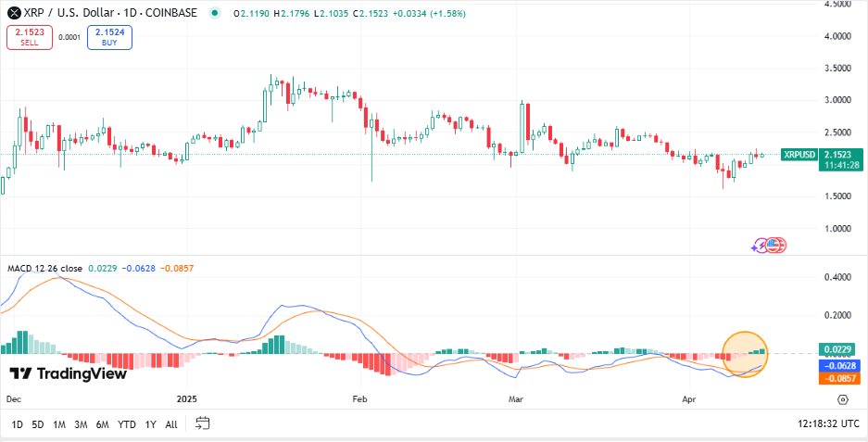Click the 0.2000 MACD axis label
This screenshot has height=442, width=868.
pos(837,315)
